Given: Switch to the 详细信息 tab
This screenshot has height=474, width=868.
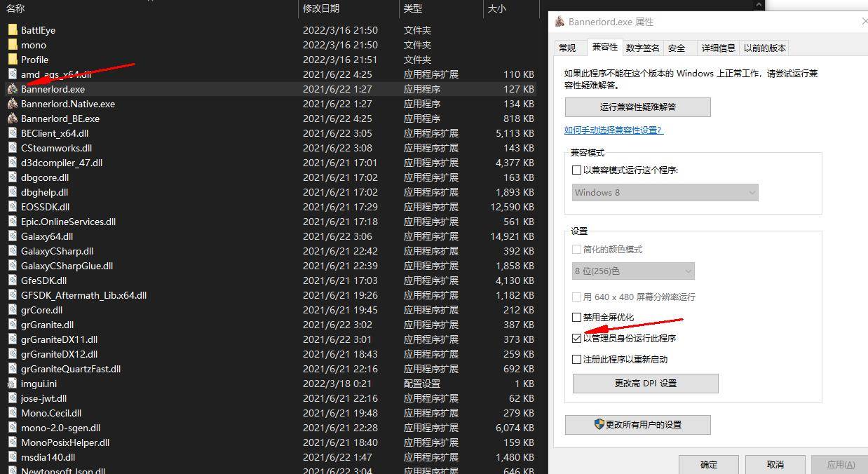Looking at the screenshot, I should tap(719, 48).
